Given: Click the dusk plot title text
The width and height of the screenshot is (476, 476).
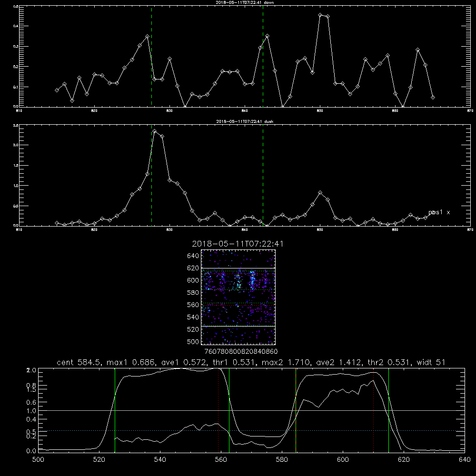Looking at the screenshot, I should [245, 121].
